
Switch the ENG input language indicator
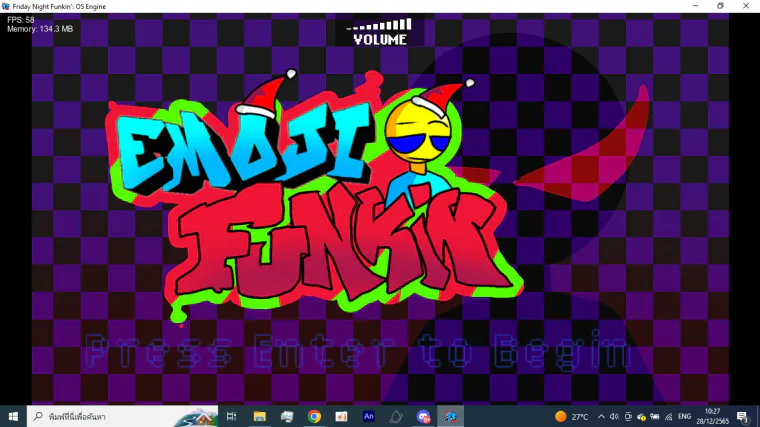pos(684,416)
